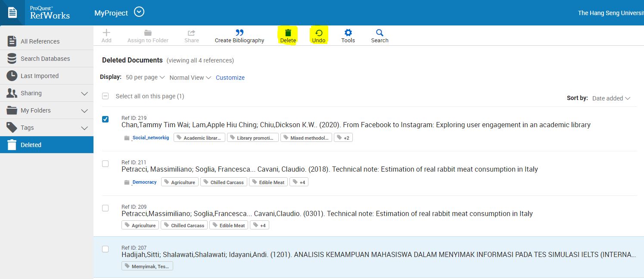Open the MyProject project dropdown
The width and height of the screenshot is (644, 279).
(139, 12)
